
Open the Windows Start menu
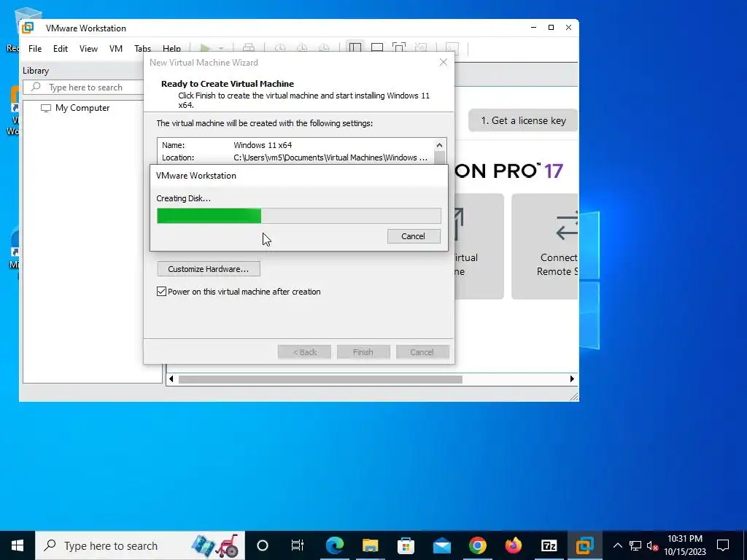[18, 545]
